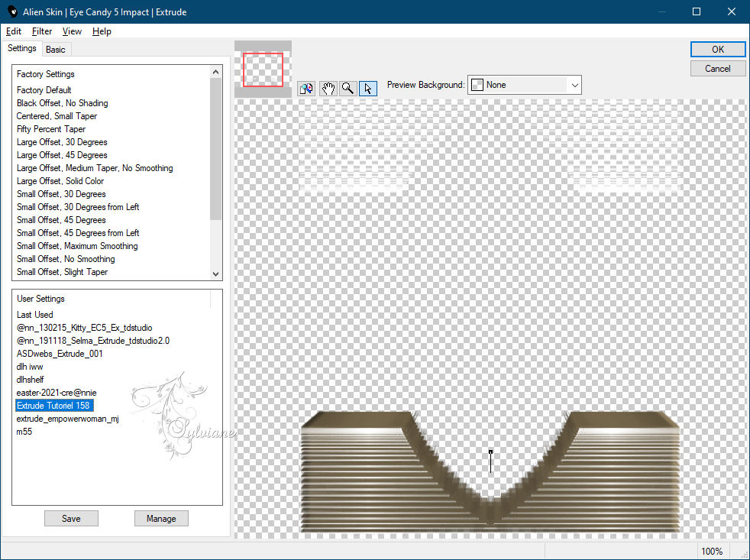Select dlh iww user setting
The height and width of the screenshot is (560, 750).
coord(30,367)
